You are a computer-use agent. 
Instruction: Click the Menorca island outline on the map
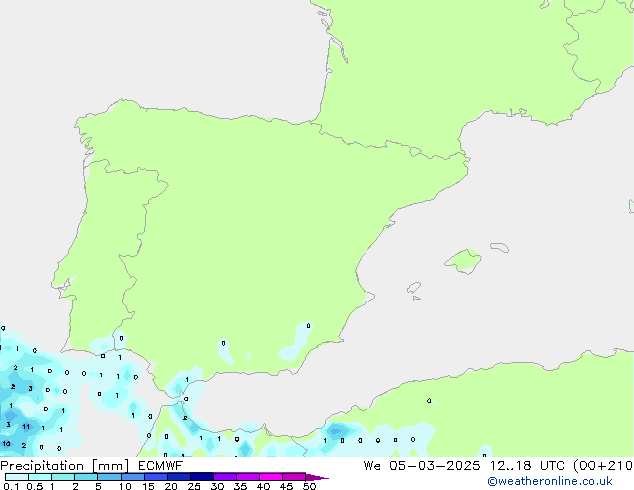pos(499,247)
